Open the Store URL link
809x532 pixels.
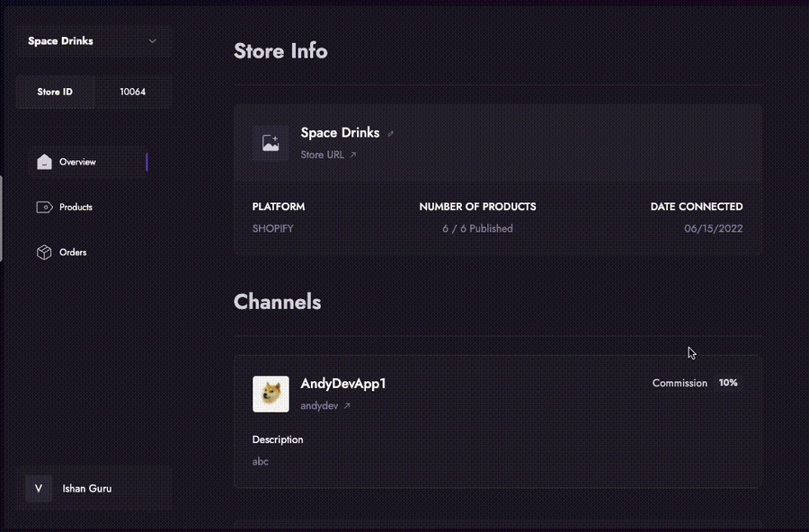point(322,155)
